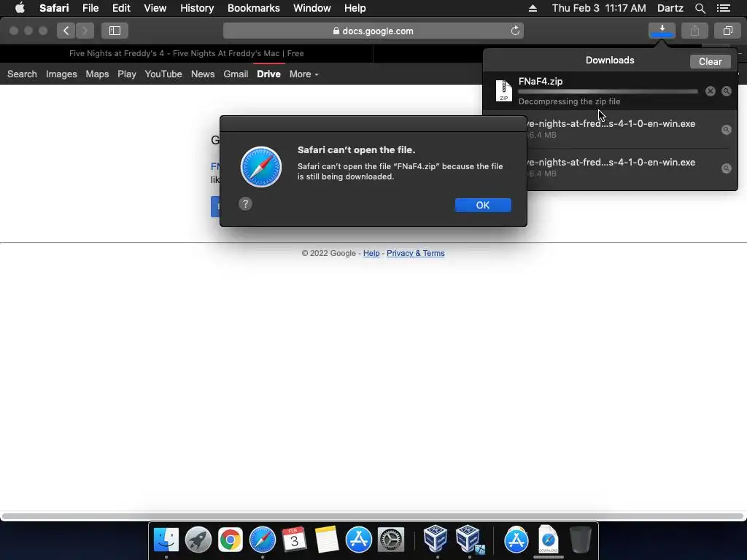Screen dimensions: 747x560
Task: Open the Safari menu
Action: click(54, 8)
